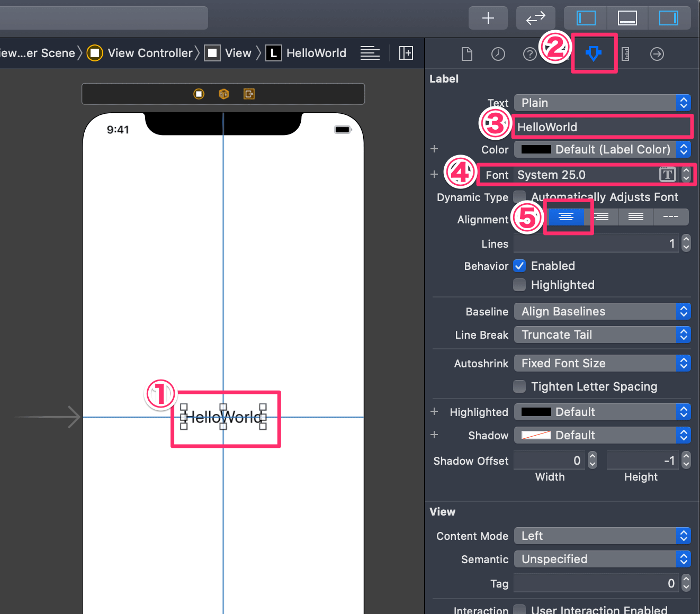Disable the Enabled behavior checkbox
Screen dimensions: 700x614
(x=519, y=266)
